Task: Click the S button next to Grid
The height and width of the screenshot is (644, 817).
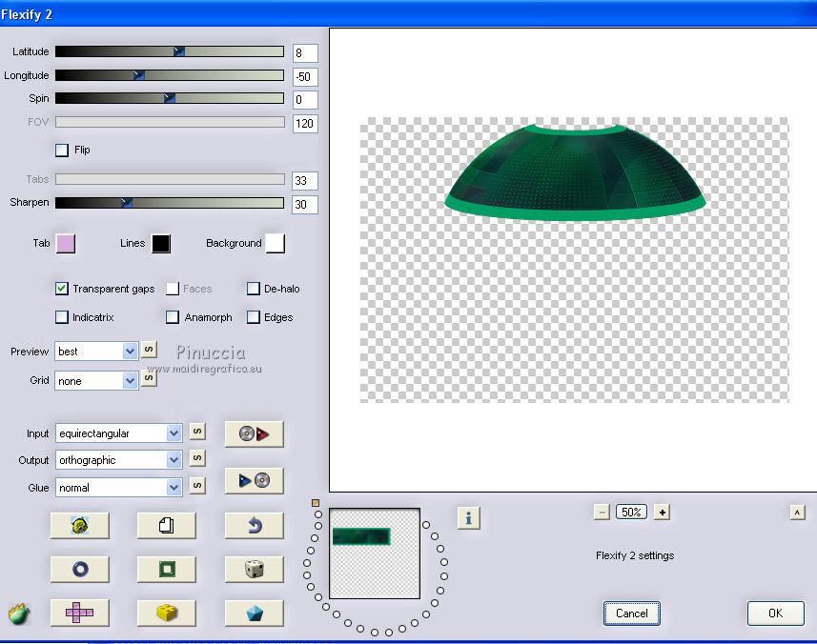Action: pos(149,377)
